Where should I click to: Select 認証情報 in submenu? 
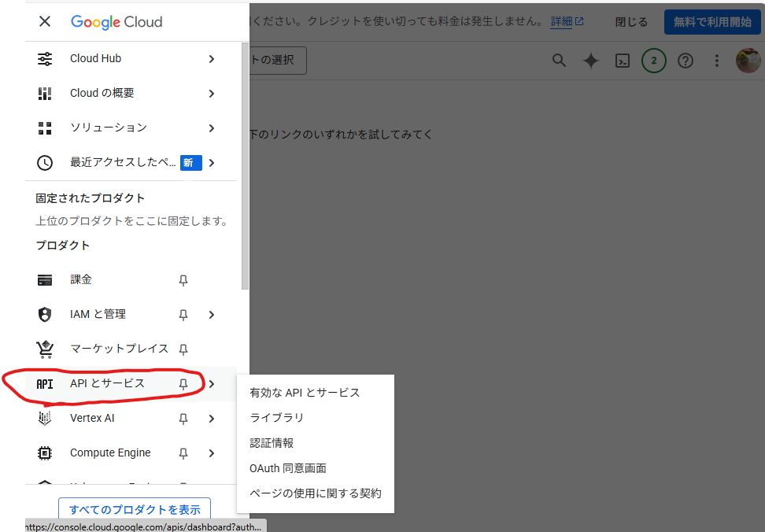pos(315,443)
